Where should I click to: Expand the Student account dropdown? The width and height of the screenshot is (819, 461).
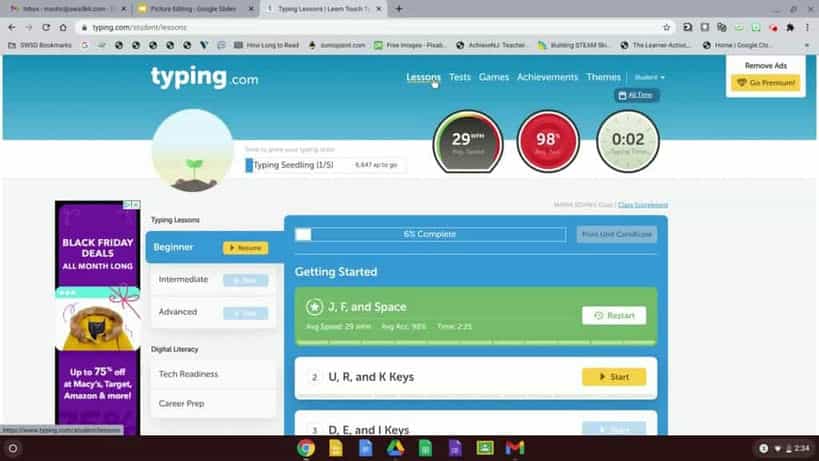click(x=649, y=77)
